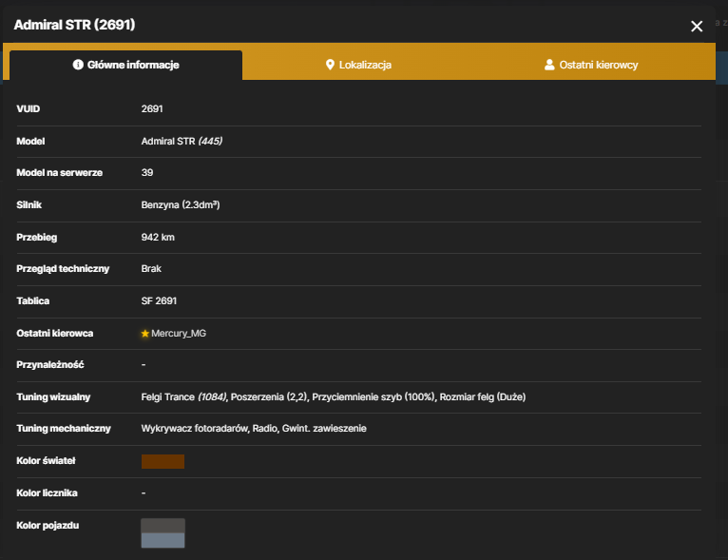Click the Model na serwerze value 39
728x560 pixels.
(147, 173)
